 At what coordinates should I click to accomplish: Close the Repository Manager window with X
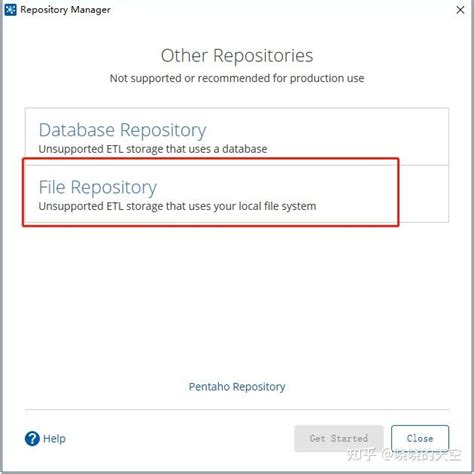click(460, 10)
